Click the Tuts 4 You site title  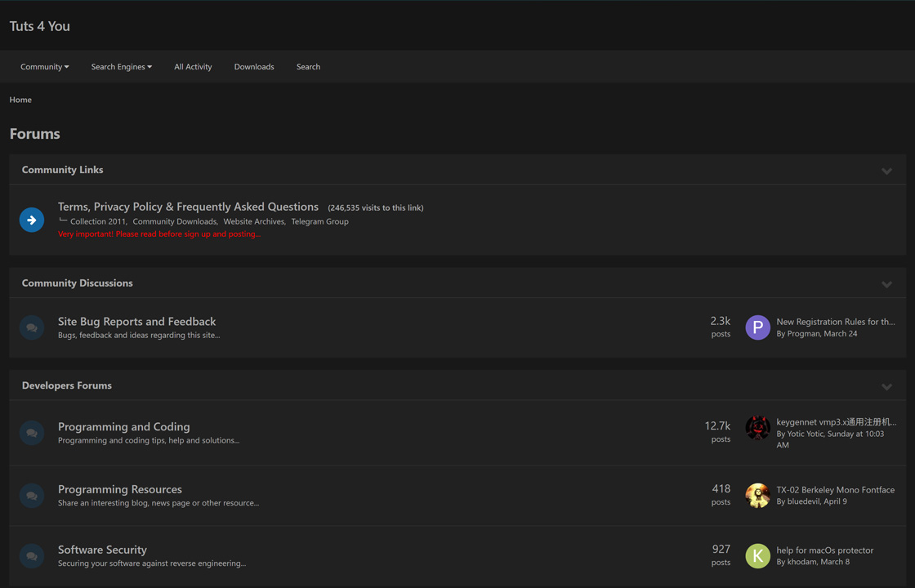point(40,26)
